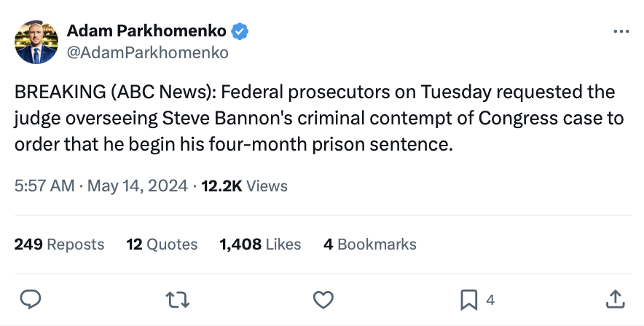
Task: Open the 12 Quotes list
Action: 162,244
